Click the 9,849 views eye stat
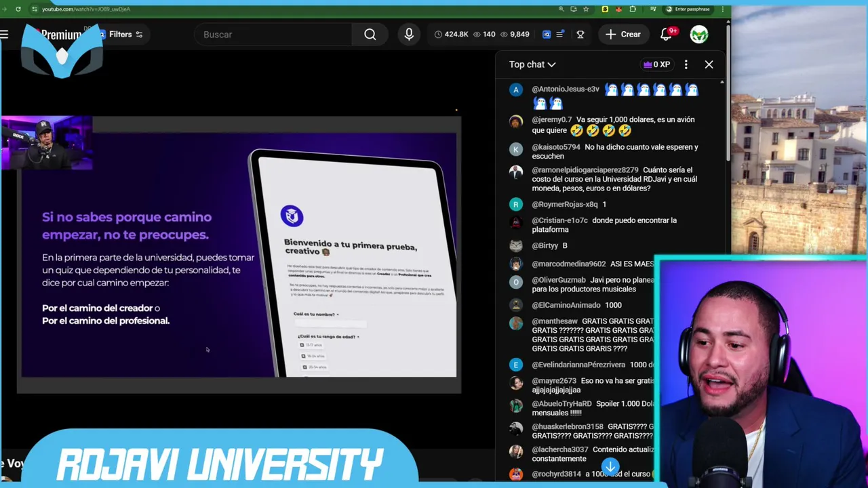 tap(514, 35)
